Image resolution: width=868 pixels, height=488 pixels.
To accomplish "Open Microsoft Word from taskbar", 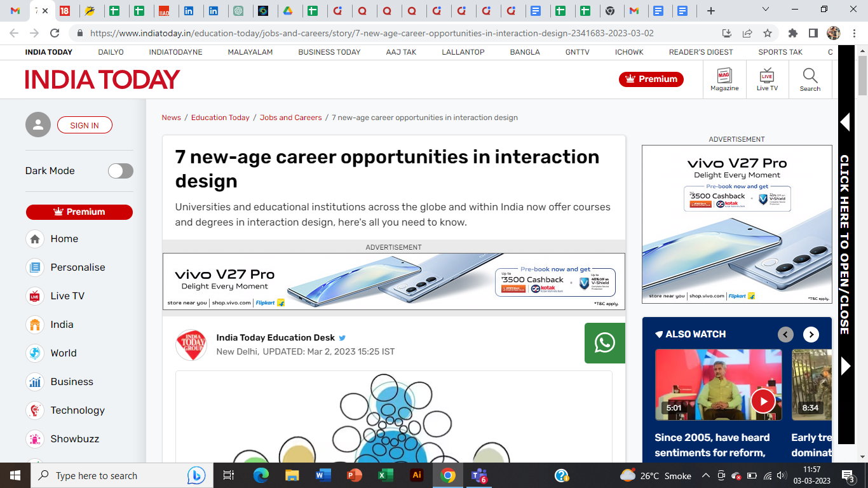I will [323, 475].
